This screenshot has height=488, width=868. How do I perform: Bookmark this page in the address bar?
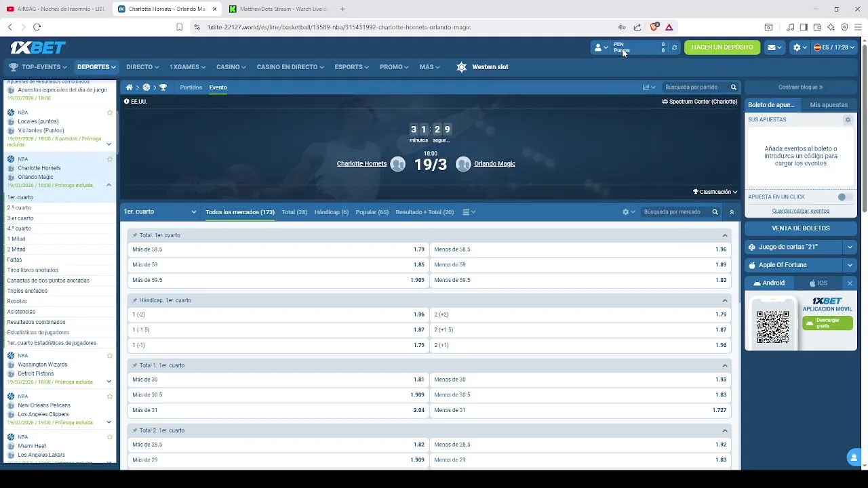tap(179, 27)
